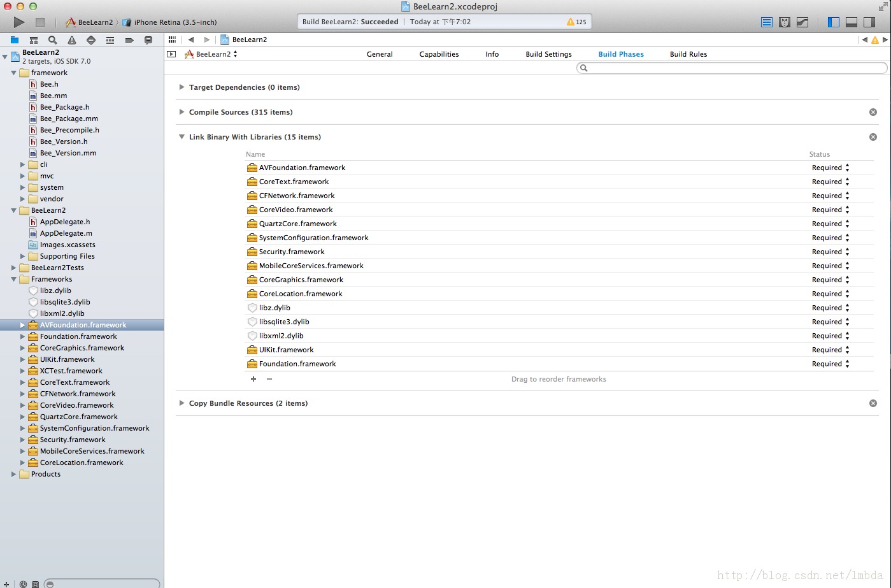Switch to the Build Settings tab
This screenshot has width=891, height=588.
tap(548, 54)
